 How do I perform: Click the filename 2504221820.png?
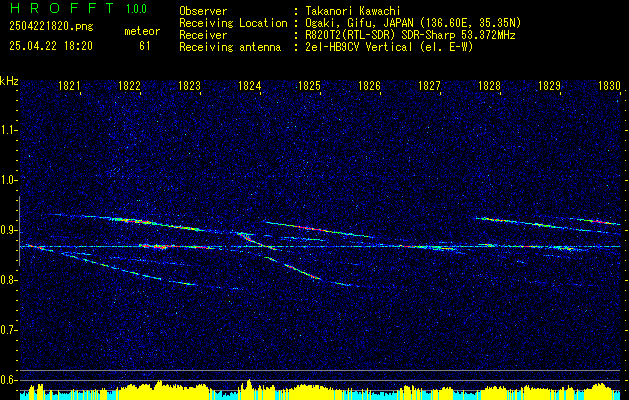(51, 27)
